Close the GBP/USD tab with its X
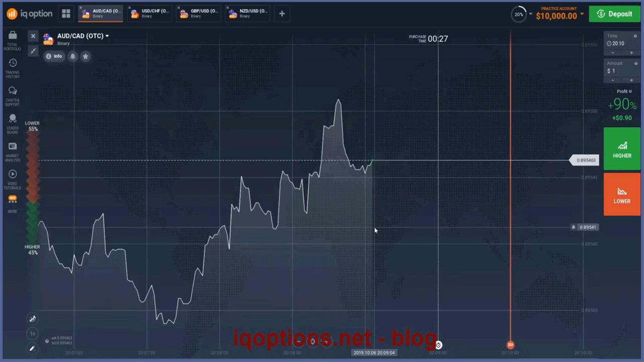This screenshot has height=362, width=644. [179, 9]
